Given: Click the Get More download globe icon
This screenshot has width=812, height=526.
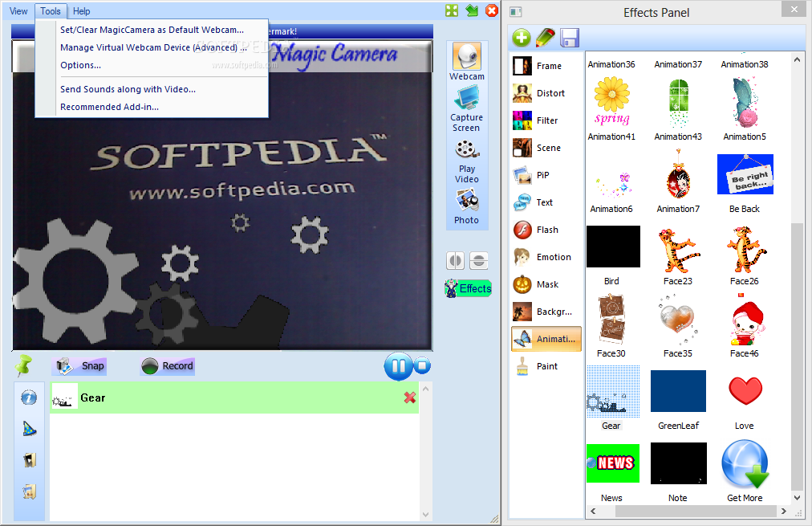Looking at the screenshot, I should click(x=745, y=464).
